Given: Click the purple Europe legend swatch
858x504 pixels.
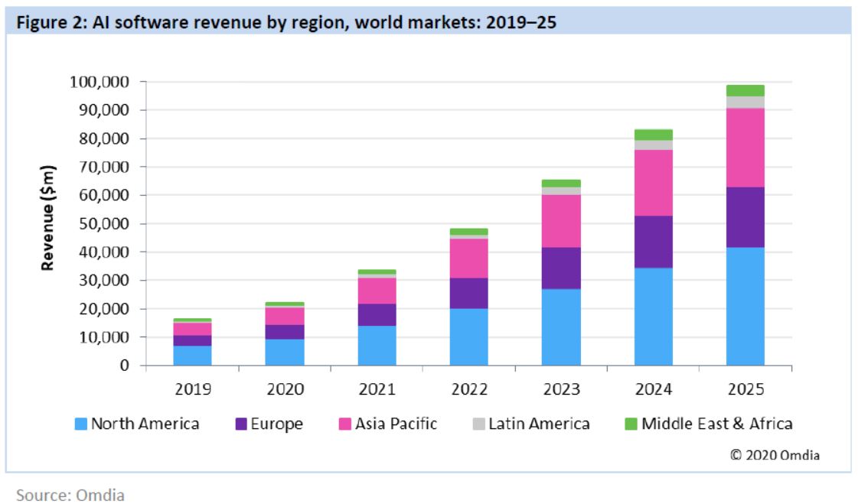Looking at the screenshot, I should click(240, 424).
